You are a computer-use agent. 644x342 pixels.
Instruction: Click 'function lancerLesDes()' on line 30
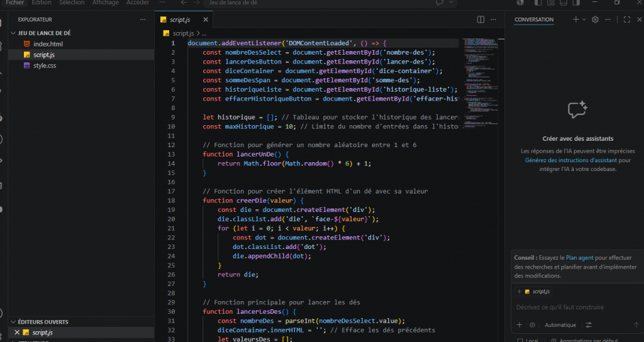pyautogui.click(x=246, y=312)
